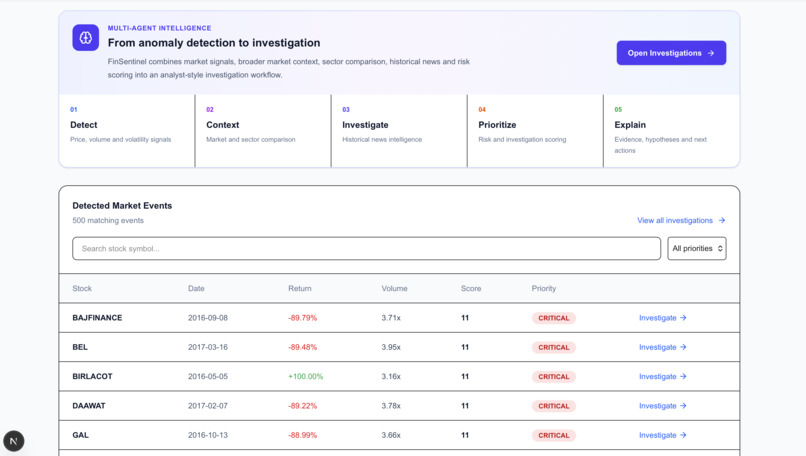The height and width of the screenshot is (456, 806).
Task: Click the Stock column header
Action: (x=82, y=288)
